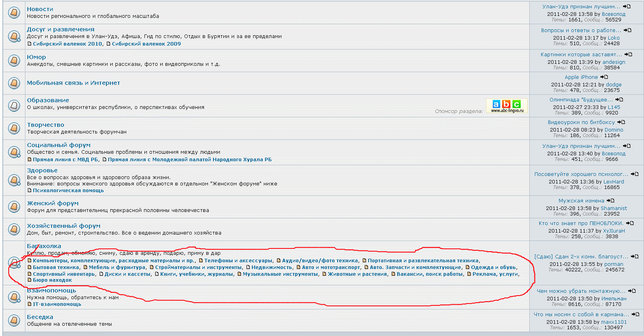Open the Образование forum
Screen dimensions: 644x336
pos(48,100)
